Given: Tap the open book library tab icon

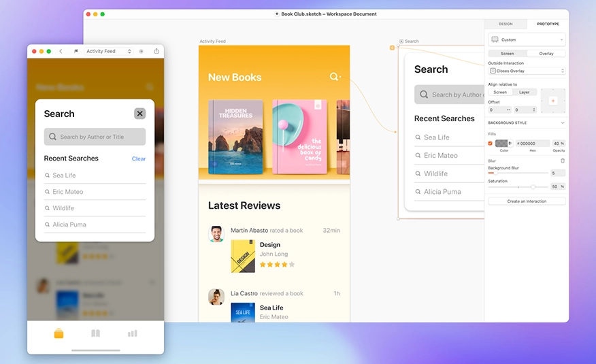Looking at the screenshot, I should click(x=95, y=333).
